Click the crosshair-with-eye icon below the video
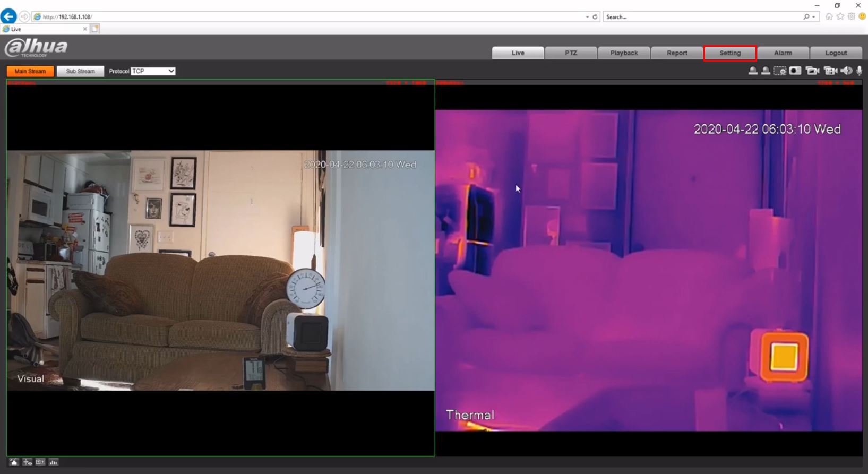The height and width of the screenshot is (474, 868). click(27, 462)
